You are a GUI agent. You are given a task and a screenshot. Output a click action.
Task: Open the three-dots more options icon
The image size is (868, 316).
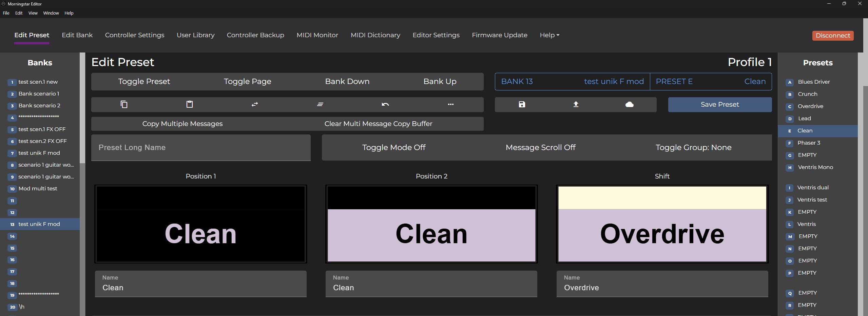point(450,104)
